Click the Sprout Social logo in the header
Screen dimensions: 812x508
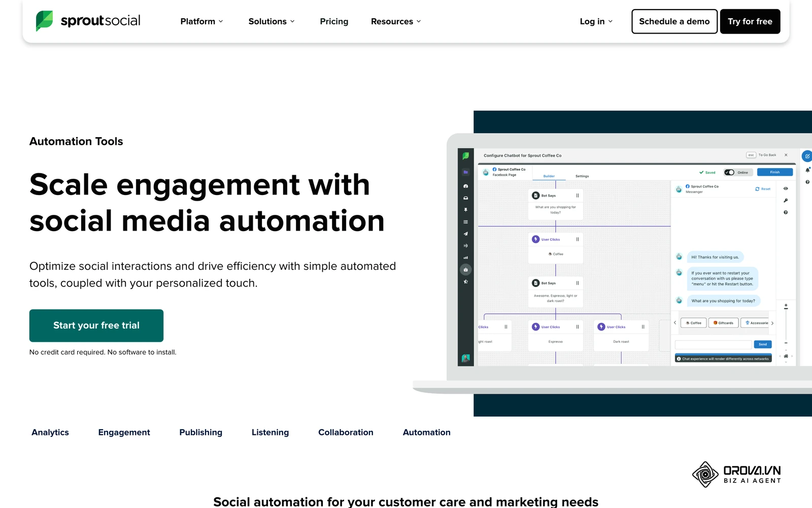pos(88,21)
